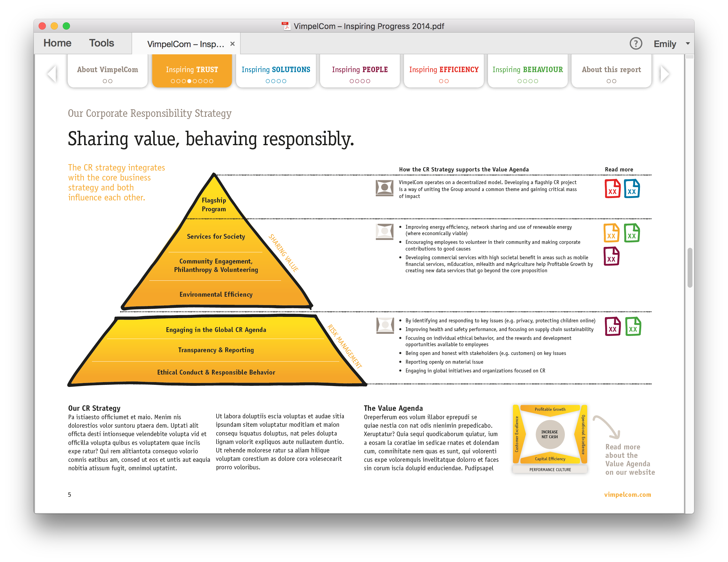Click image placeholder next to energy efficiency bullets
The height and width of the screenshot is (562, 728).
pyautogui.click(x=384, y=232)
